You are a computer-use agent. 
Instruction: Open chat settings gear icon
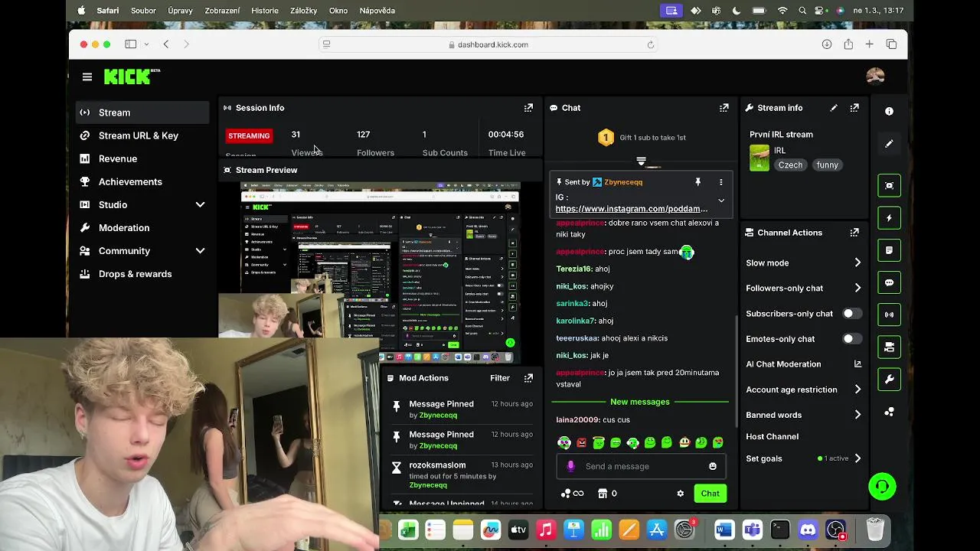click(x=680, y=494)
